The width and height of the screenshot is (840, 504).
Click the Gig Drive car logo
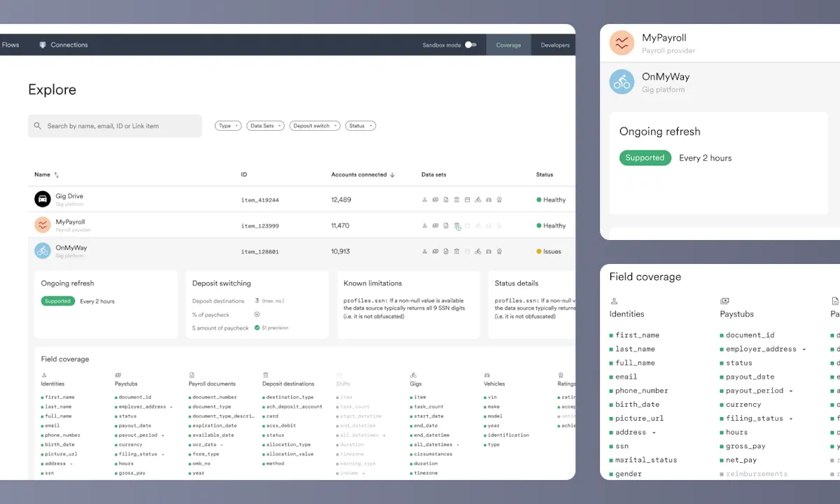(43, 199)
